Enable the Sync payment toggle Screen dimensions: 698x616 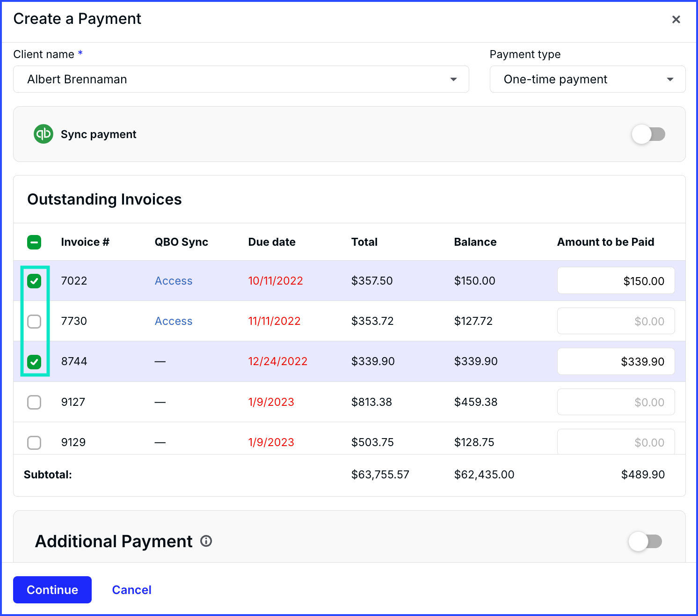(648, 134)
